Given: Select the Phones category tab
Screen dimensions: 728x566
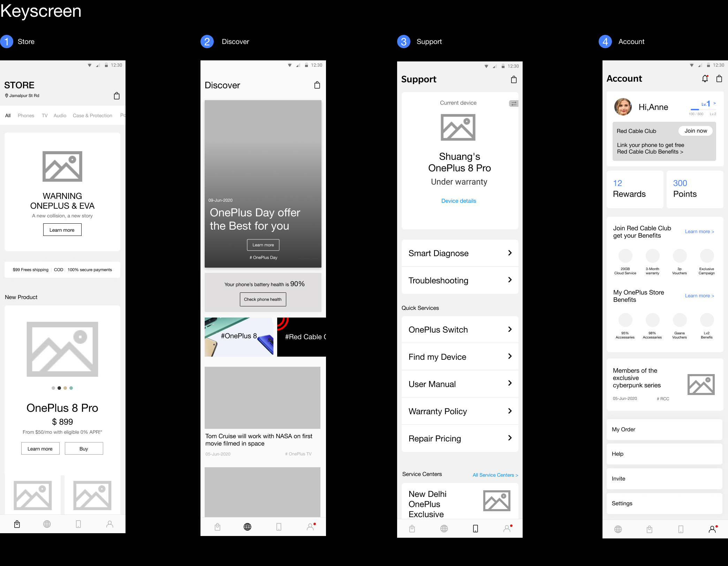Looking at the screenshot, I should 26,116.
